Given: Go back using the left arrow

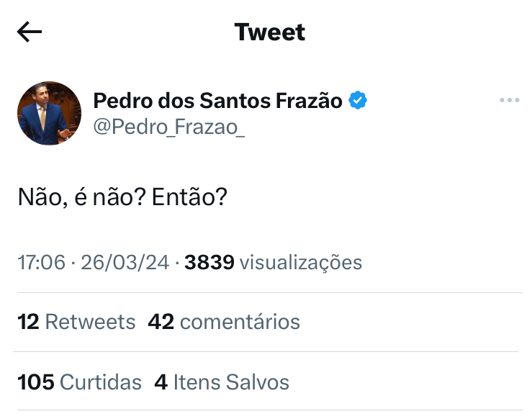Looking at the screenshot, I should 30,32.
